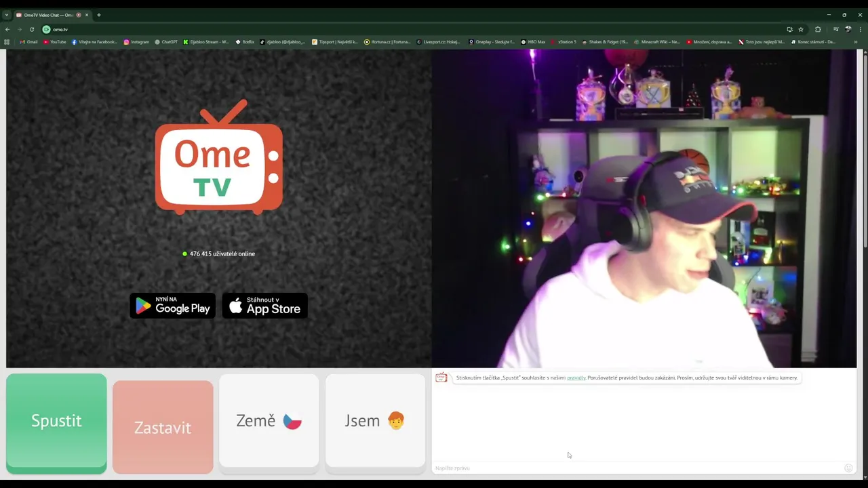This screenshot has width=868, height=488.
Task: Click the OmeTV logo on the left panel
Action: 219,157
